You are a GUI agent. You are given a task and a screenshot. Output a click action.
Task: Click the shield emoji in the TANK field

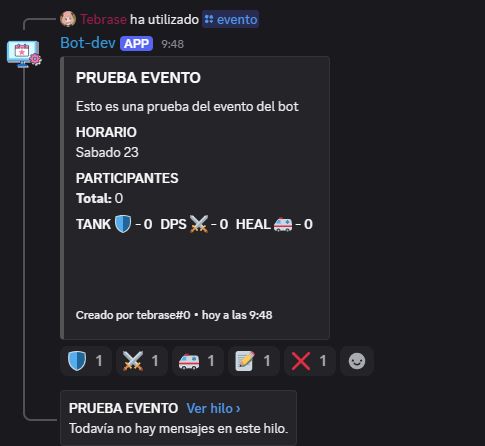pyautogui.click(x=123, y=224)
